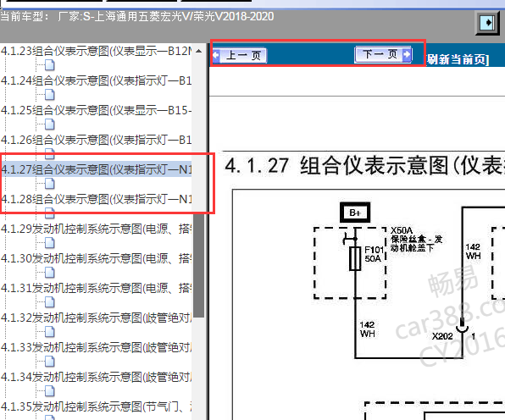Click page icon under 4.1.23 entry

[50, 65]
